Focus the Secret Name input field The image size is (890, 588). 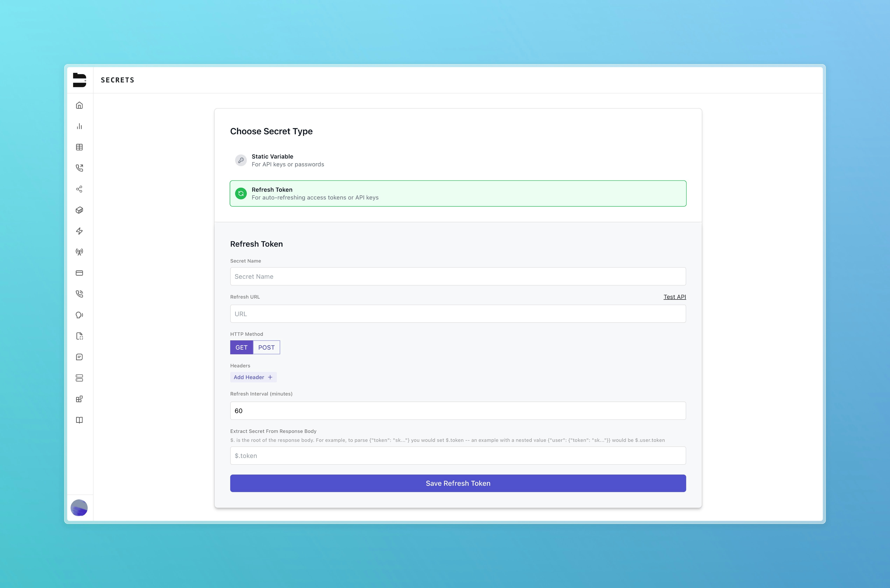tap(458, 276)
